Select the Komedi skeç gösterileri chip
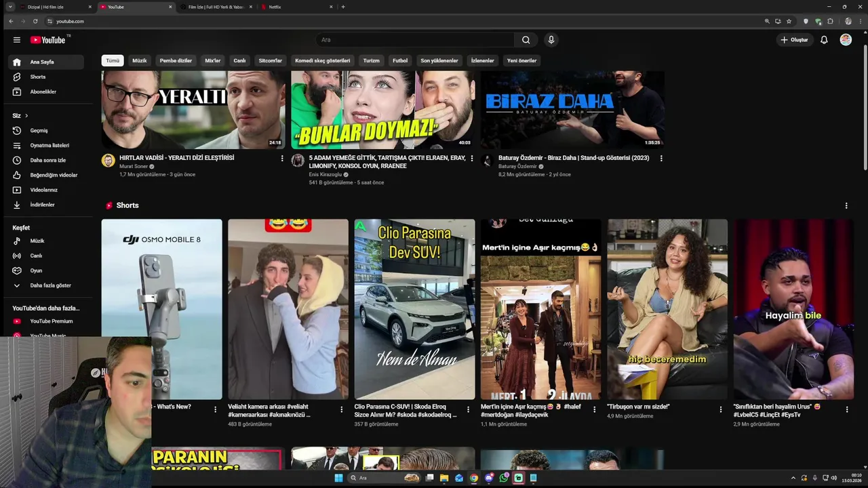This screenshot has height=488, width=868. pyautogui.click(x=323, y=60)
